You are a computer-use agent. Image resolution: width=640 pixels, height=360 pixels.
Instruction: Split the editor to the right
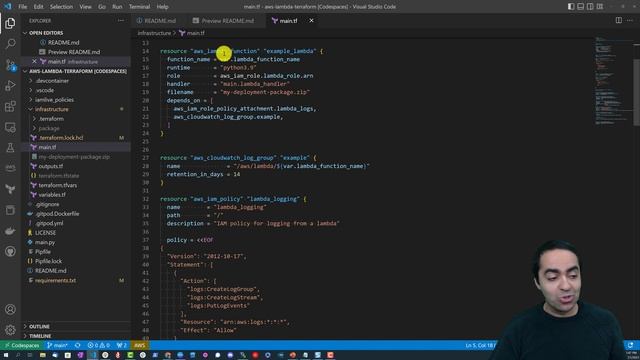tap(619, 20)
